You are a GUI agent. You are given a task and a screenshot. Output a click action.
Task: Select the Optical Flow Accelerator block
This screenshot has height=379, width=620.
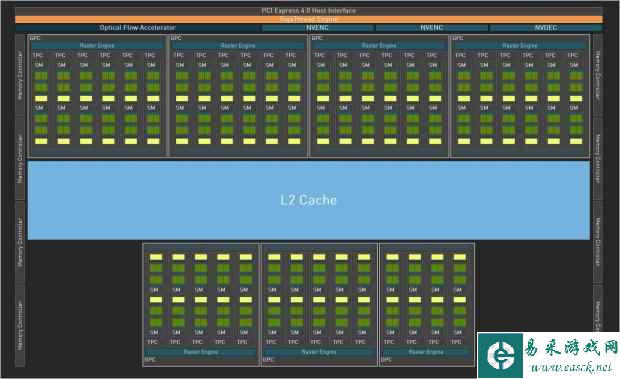[x=137, y=28]
